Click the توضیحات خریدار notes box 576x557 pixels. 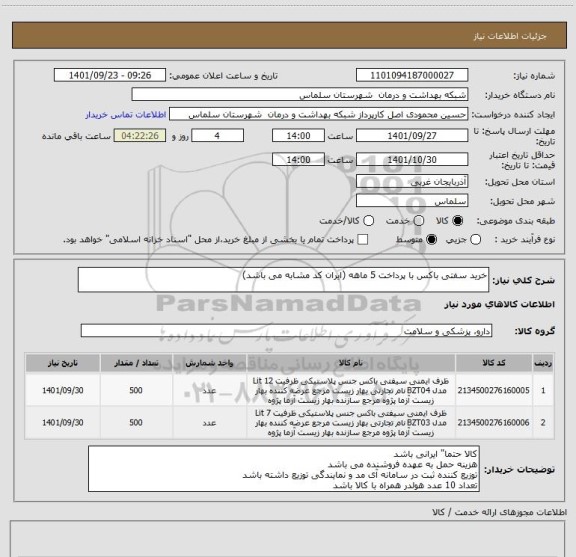[284, 469]
